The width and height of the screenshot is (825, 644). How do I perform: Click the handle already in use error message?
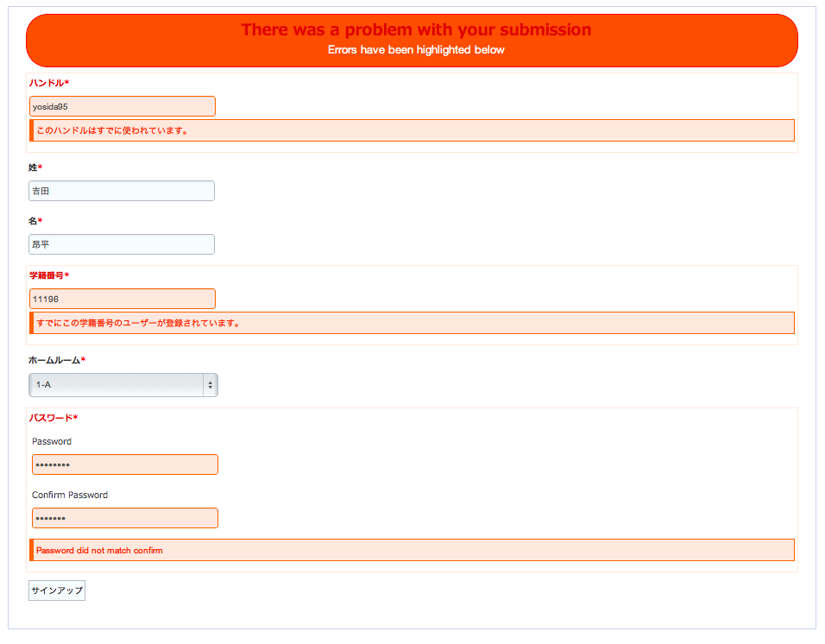point(112,131)
